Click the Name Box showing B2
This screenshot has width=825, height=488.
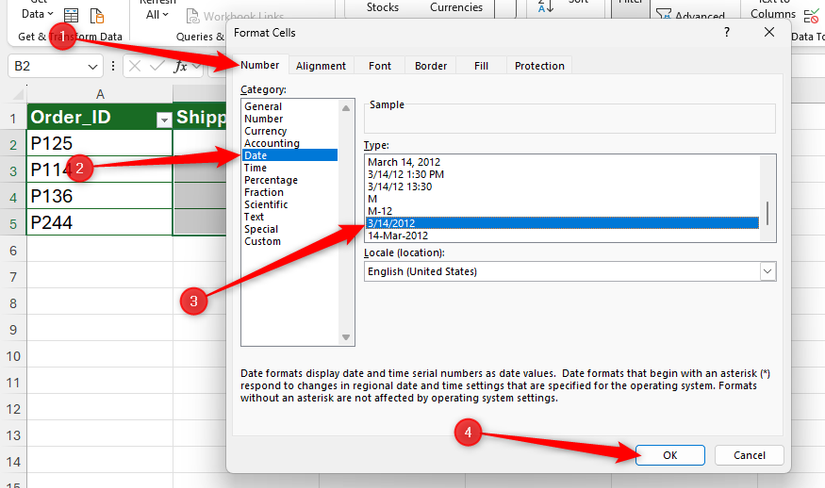(47, 66)
